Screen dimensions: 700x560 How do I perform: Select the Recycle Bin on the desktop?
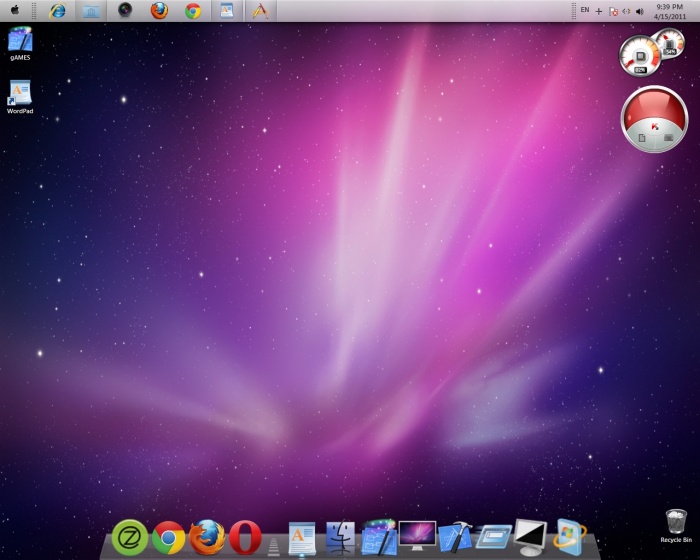676,526
